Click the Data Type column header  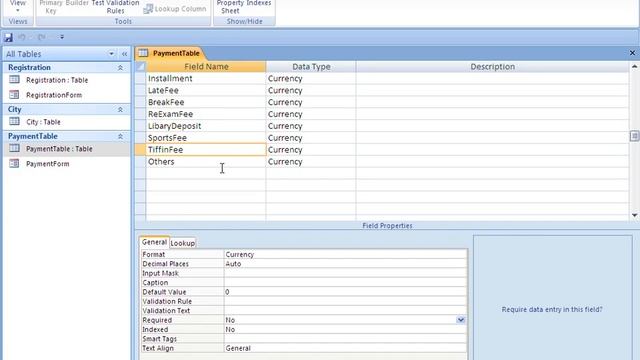click(x=311, y=67)
